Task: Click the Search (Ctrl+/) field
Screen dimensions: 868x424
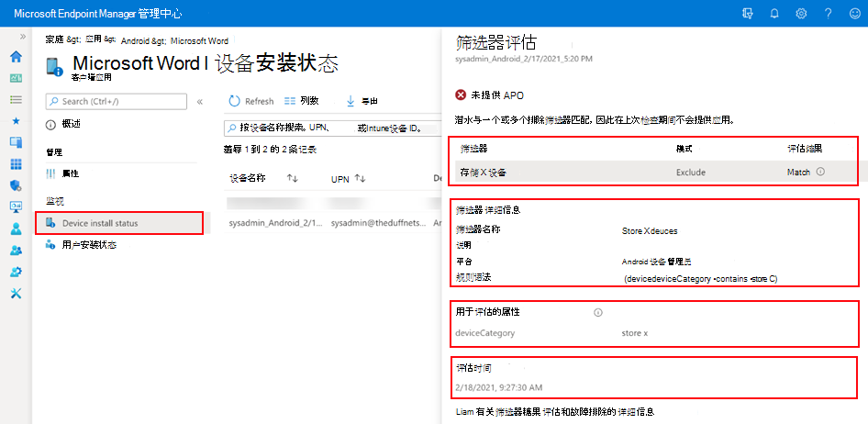Action: tap(117, 101)
